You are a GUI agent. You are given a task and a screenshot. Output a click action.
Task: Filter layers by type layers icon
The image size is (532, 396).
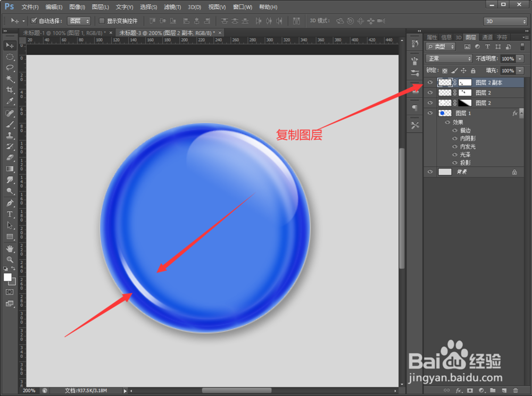[x=487, y=46]
